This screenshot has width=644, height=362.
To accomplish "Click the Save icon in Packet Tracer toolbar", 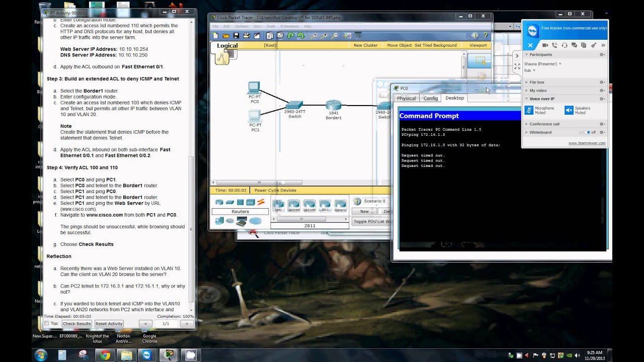I will click(x=236, y=36).
